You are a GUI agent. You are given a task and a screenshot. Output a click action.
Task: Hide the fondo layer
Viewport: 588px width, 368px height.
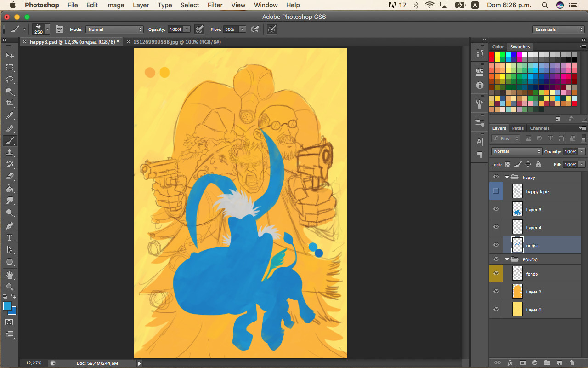pos(496,274)
